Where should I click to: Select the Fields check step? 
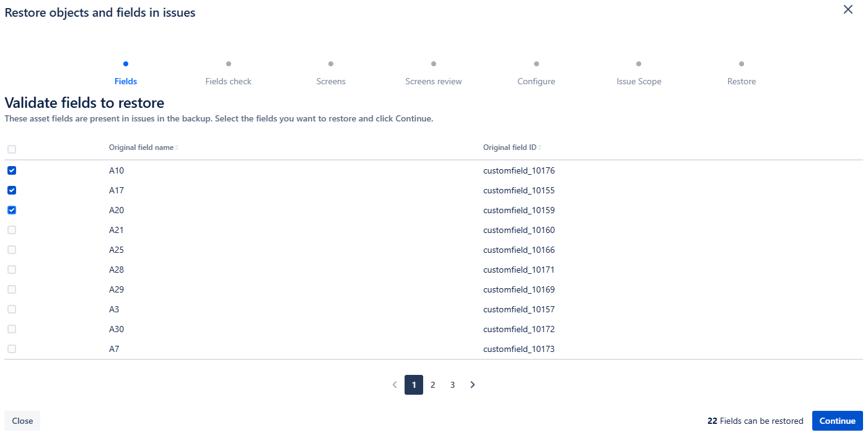tap(229, 81)
